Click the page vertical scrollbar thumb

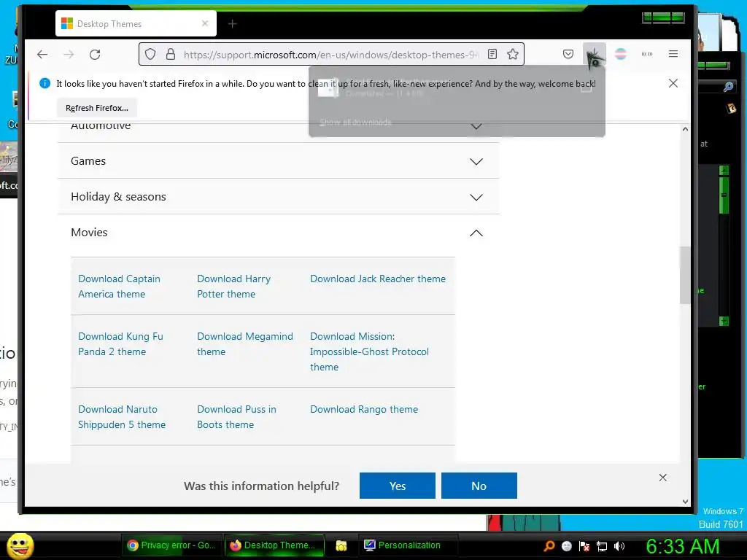tap(684, 275)
